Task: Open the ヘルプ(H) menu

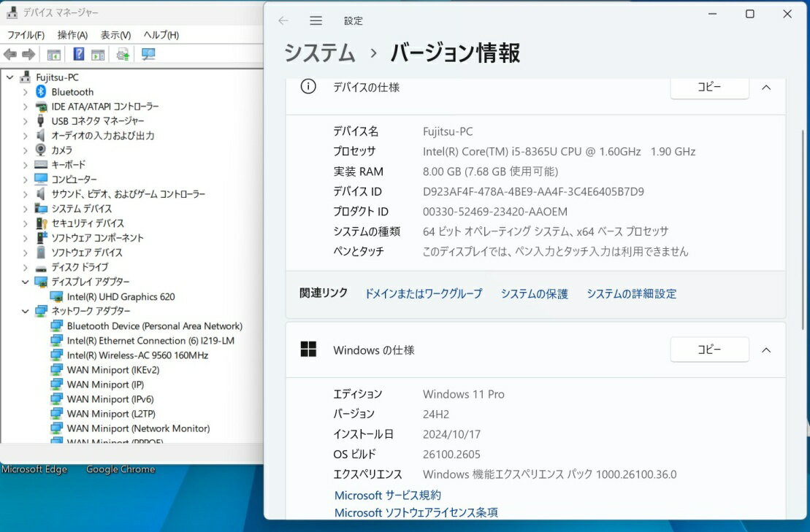Action: point(161,35)
